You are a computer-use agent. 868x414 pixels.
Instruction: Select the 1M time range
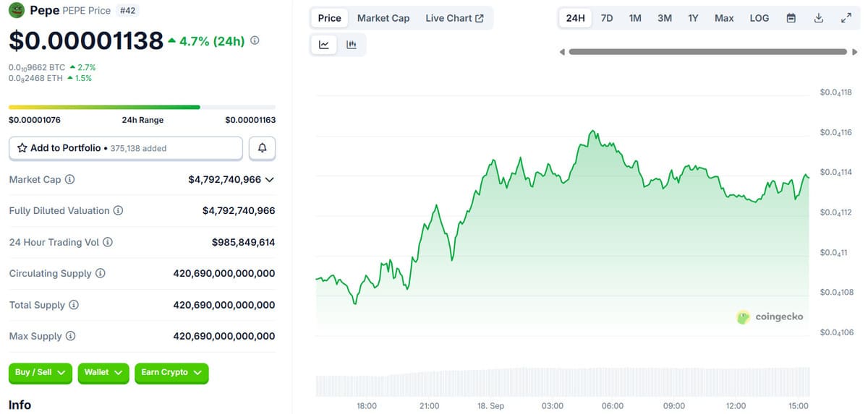click(x=635, y=18)
